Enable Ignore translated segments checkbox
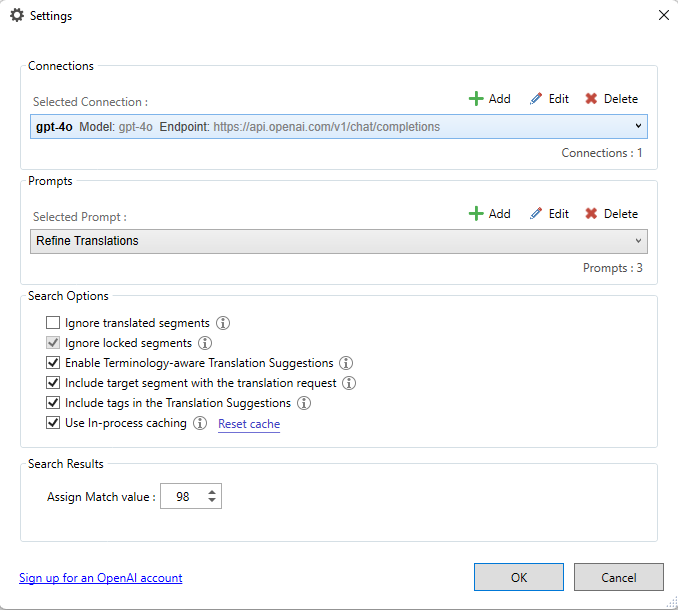678x610 pixels. pos(53,323)
